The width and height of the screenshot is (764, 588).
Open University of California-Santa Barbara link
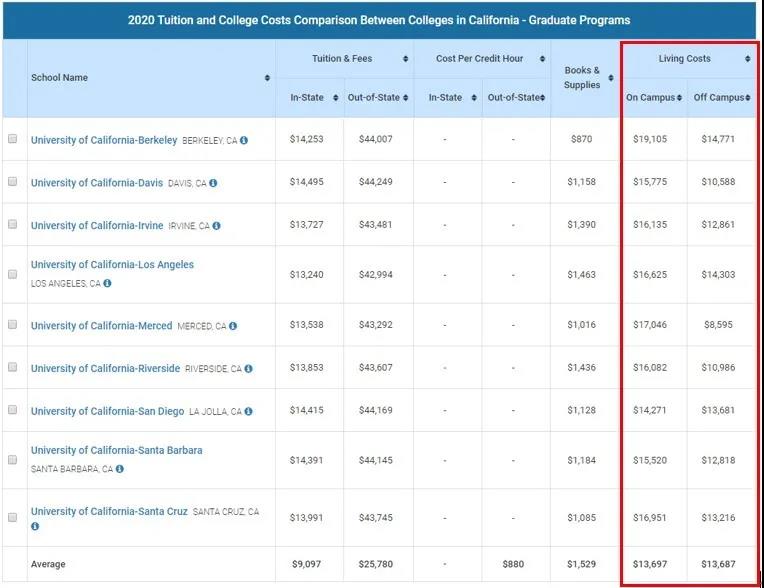116,450
